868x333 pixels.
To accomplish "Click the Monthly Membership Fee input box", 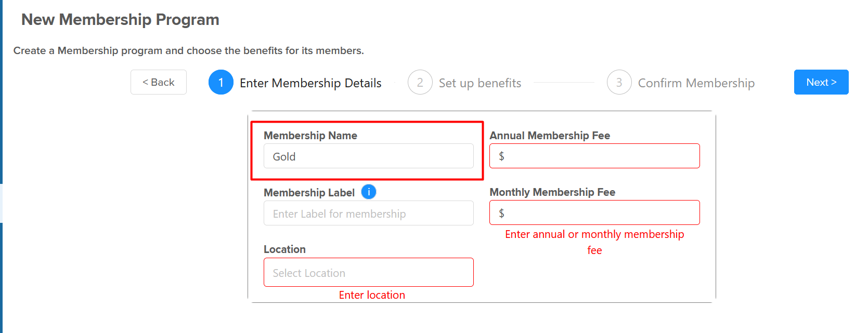I will (594, 212).
